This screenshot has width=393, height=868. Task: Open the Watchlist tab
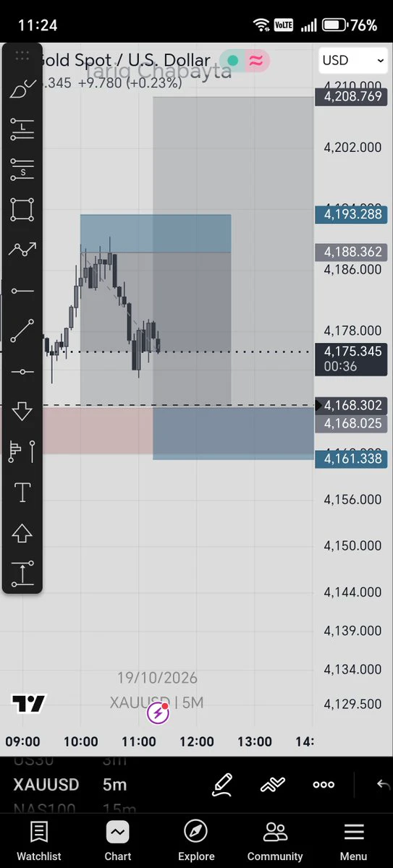39,841
